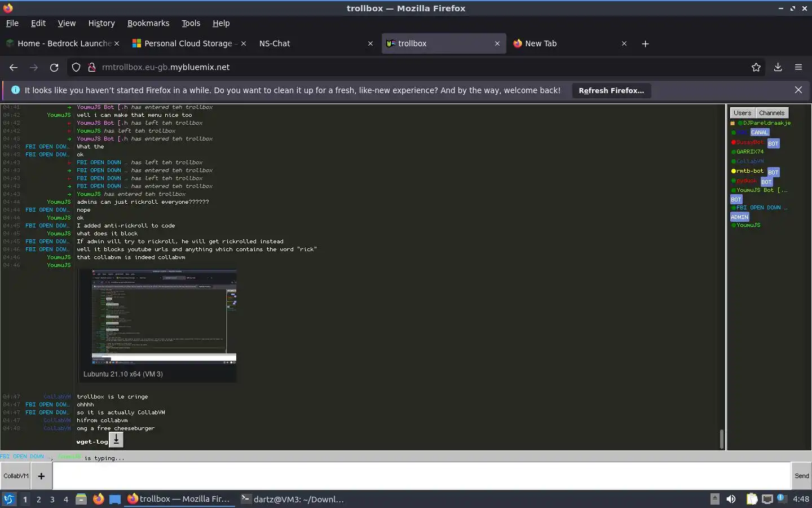Click the trollbox Firefox taskbar window button
Screen dimensions: 812x508
coord(179,499)
